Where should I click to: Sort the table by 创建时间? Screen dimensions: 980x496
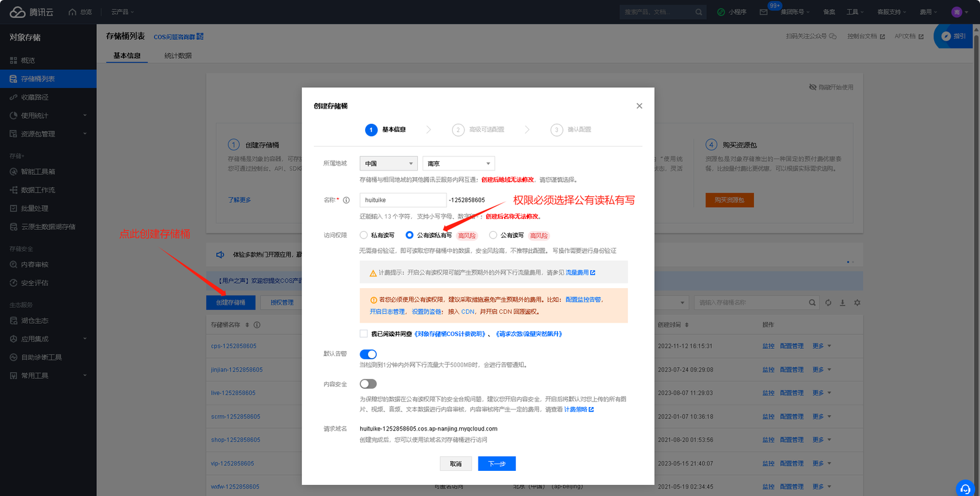pos(687,325)
